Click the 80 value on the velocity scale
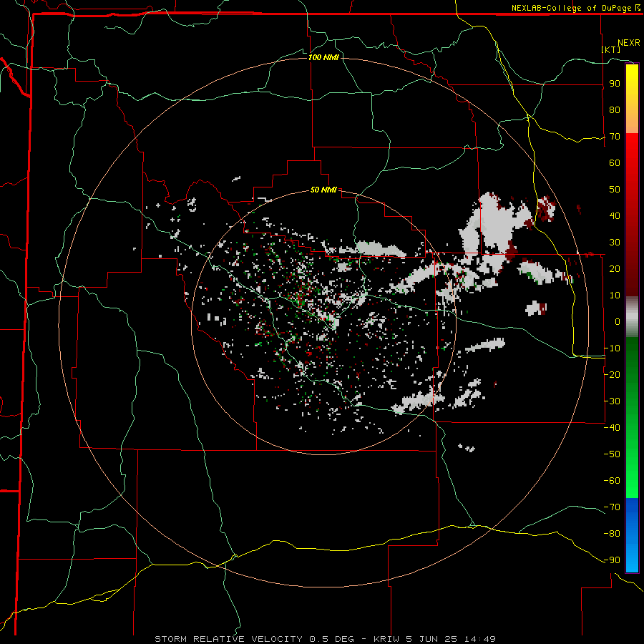The height and width of the screenshot is (644, 644). 615,110
